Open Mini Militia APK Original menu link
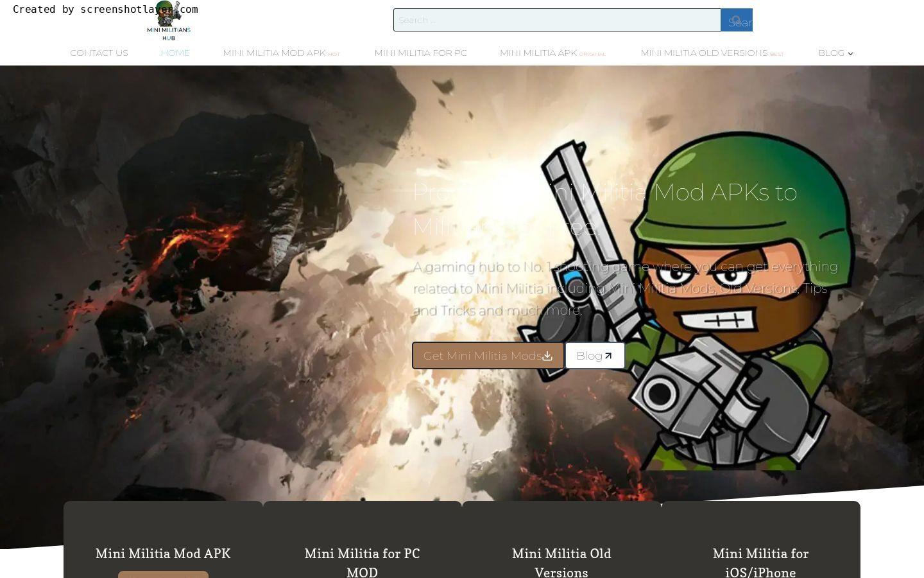The width and height of the screenshot is (924, 578). [x=552, y=53]
